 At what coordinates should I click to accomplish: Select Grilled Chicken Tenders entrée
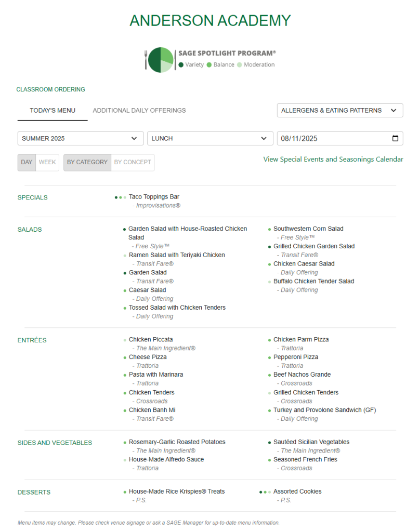point(306,392)
